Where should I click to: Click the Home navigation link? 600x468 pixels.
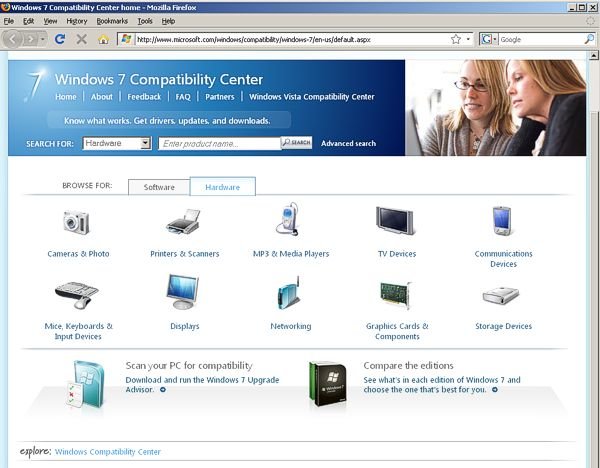65,97
